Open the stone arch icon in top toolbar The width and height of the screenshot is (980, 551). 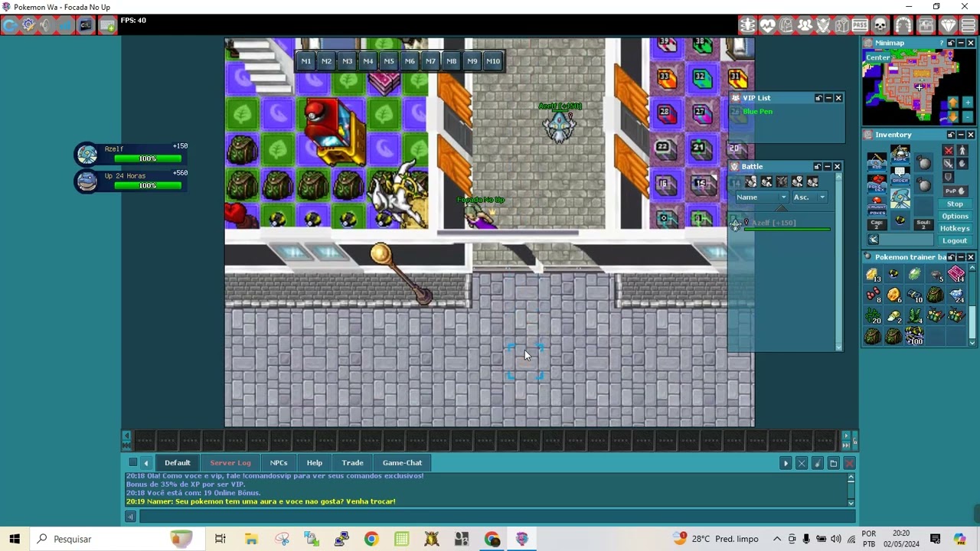[903, 25]
